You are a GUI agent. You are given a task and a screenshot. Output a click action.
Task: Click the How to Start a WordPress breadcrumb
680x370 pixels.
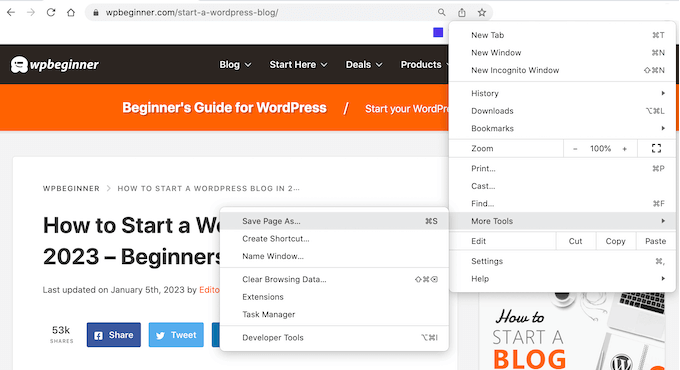pos(209,189)
